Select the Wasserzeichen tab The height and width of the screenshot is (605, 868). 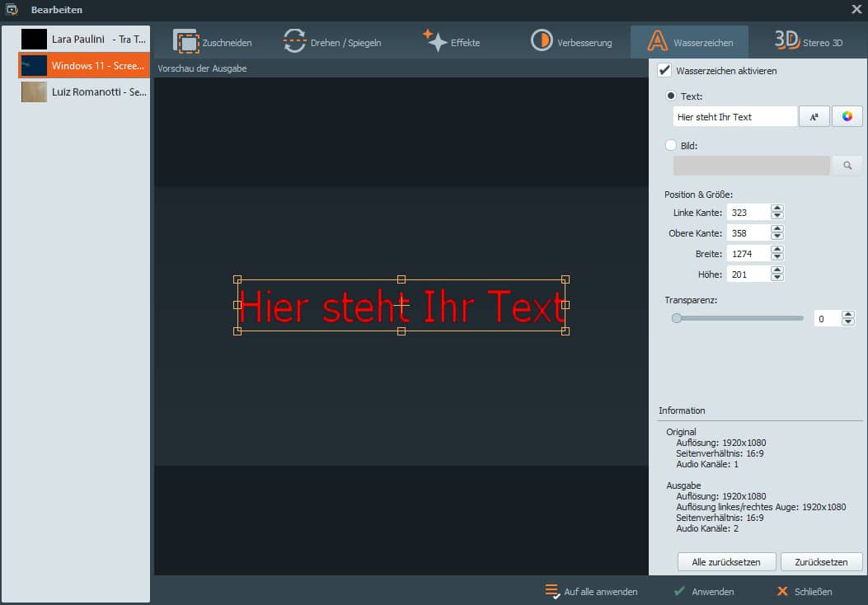coord(690,42)
